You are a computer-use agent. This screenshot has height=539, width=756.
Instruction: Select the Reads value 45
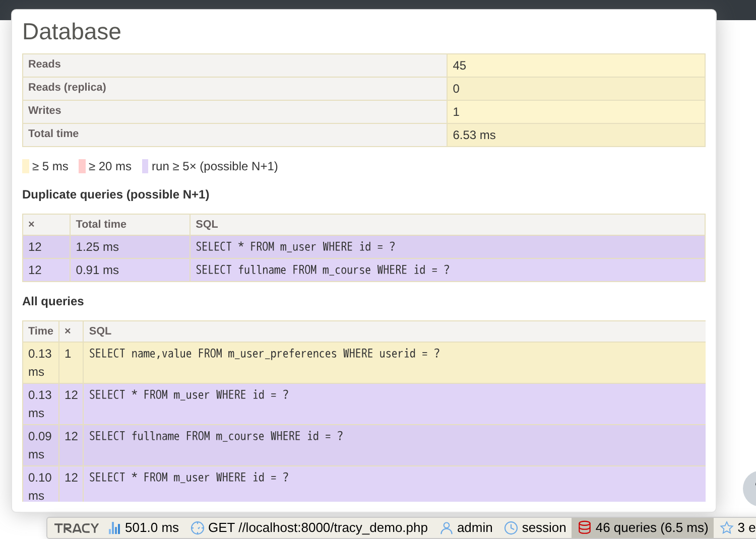pos(460,65)
